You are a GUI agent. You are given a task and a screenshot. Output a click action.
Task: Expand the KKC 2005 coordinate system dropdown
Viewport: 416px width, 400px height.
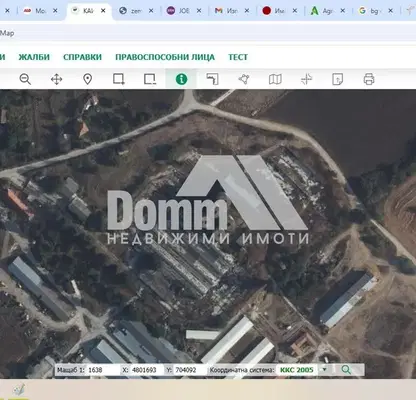[324, 369]
